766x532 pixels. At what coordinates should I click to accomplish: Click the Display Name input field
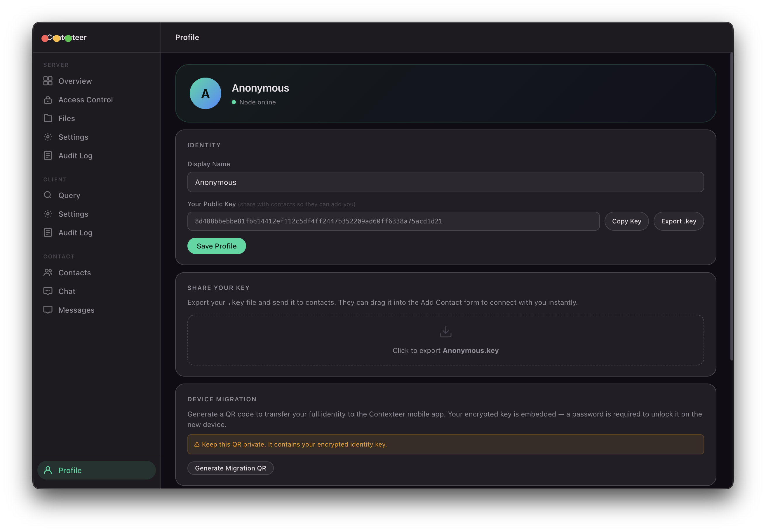click(x=445, y=182)
